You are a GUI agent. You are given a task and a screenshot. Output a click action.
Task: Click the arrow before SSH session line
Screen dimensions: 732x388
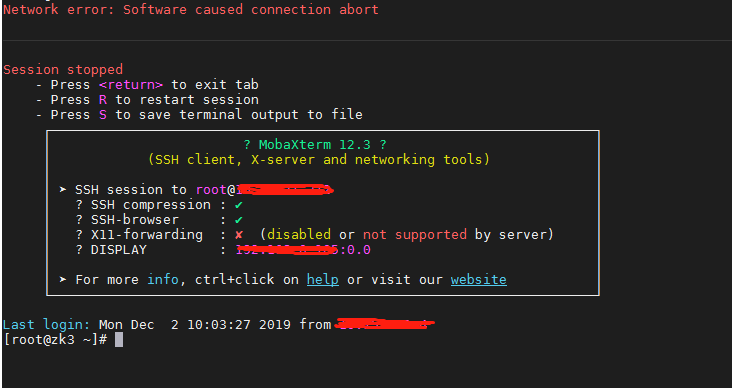(x=63, y=190)
